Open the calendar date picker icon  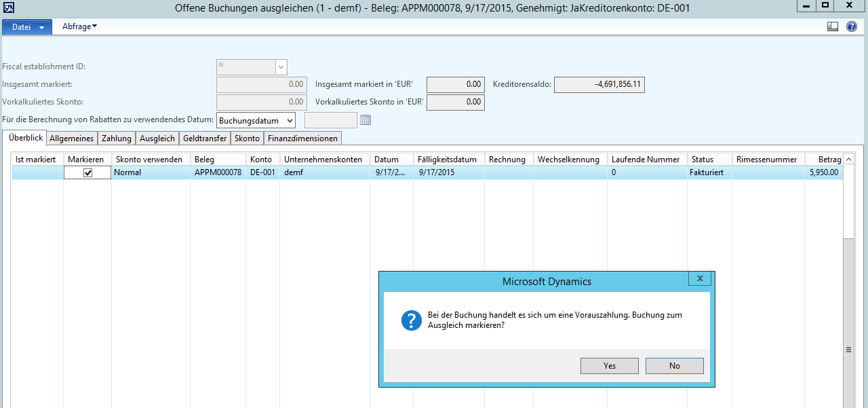(x=366, y=120)
